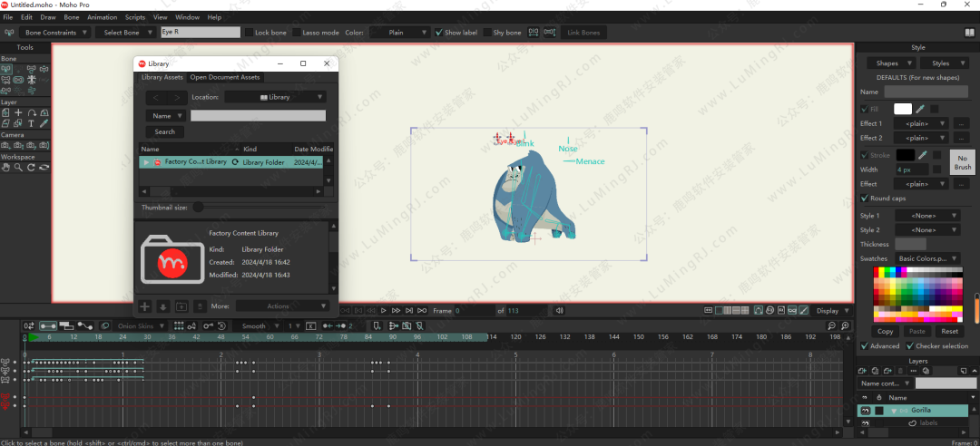Open the Bone Constraints dropdown
The image size is (980, 446).
[54, 33]
